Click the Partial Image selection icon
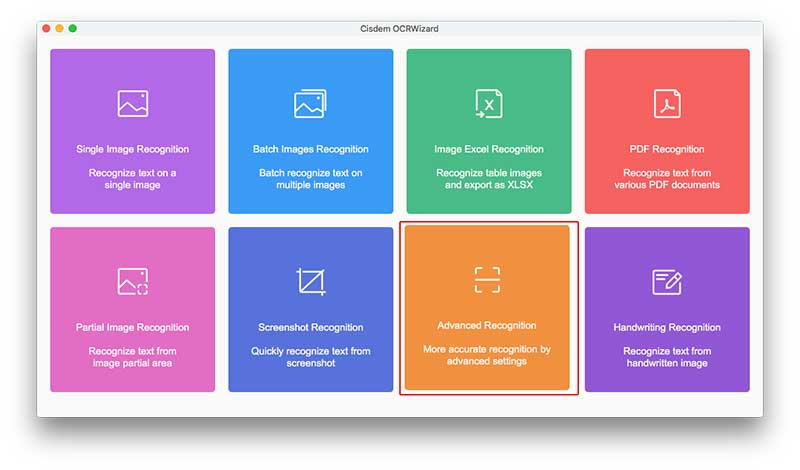Image resolution: width=800 pixels, height=470 pixels. click(x=132, y=282)
